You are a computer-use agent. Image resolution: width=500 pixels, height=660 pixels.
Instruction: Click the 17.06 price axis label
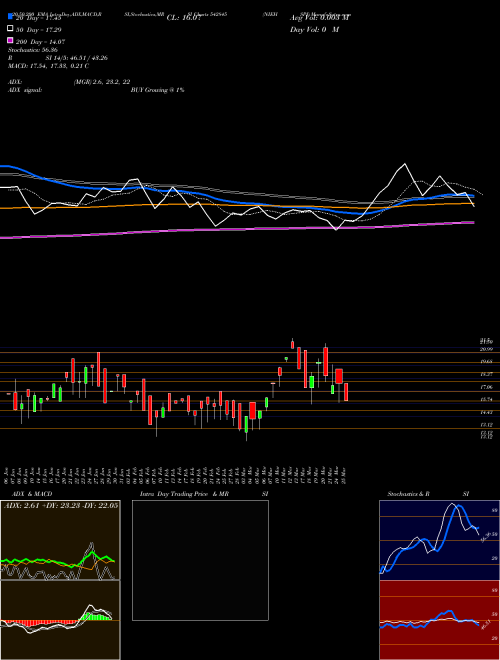tap(487, 387)
